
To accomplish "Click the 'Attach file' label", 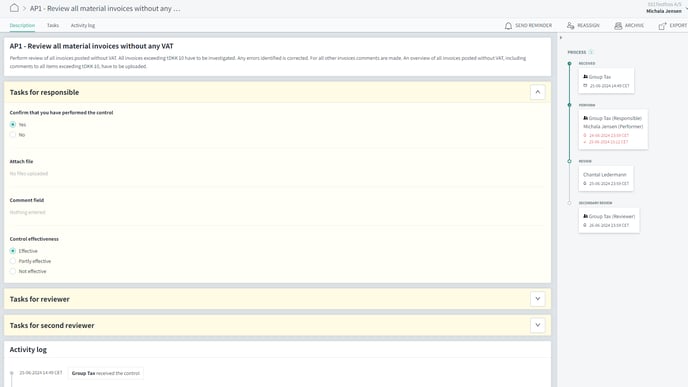I will (22, 161).
